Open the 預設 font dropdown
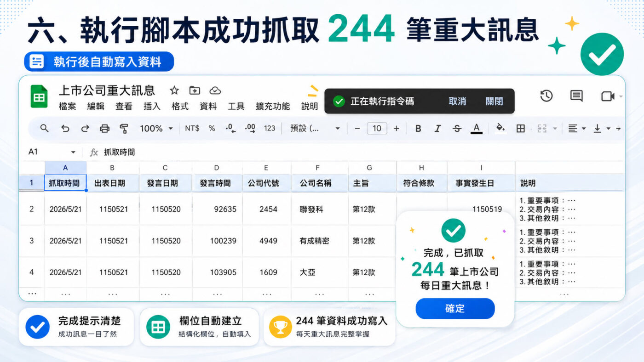This screenshot has height=362, width=644. tap(315, 129)
